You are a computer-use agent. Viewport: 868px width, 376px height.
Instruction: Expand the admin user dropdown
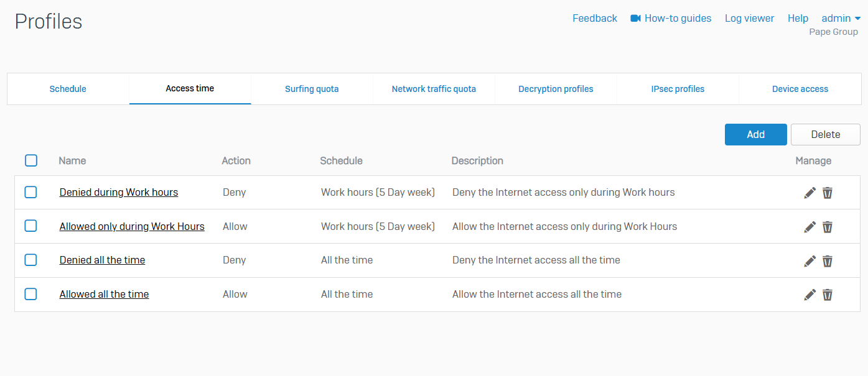[841, 19]
